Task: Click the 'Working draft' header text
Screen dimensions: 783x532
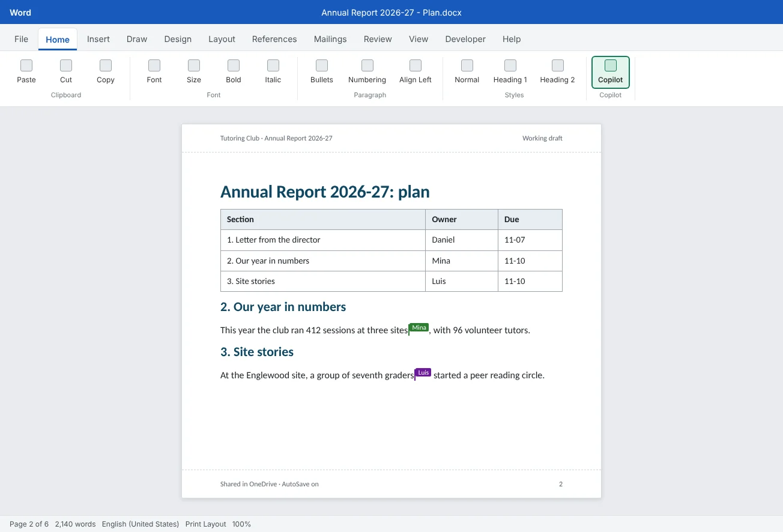Action: [542, 138]
